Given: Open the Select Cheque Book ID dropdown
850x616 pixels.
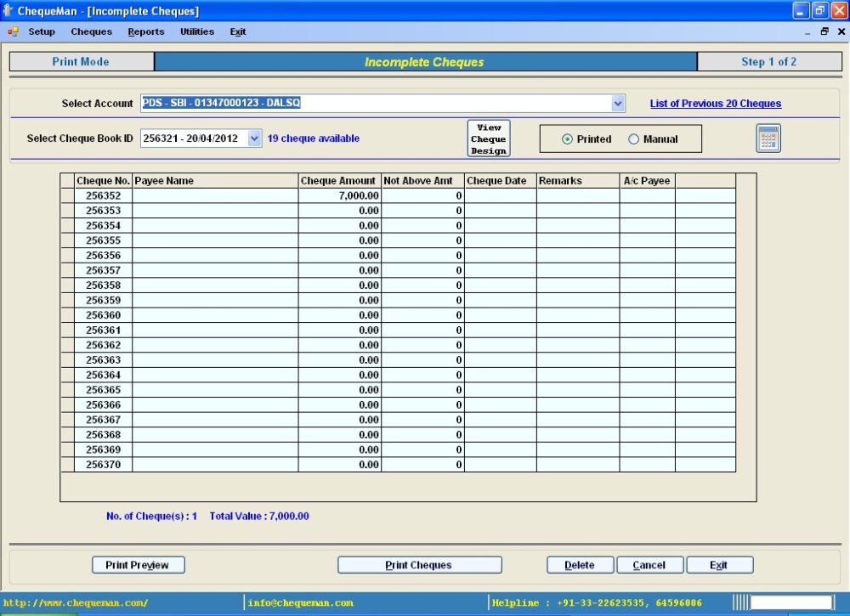Looking at the screenshot, I should [x=254, y=137].
